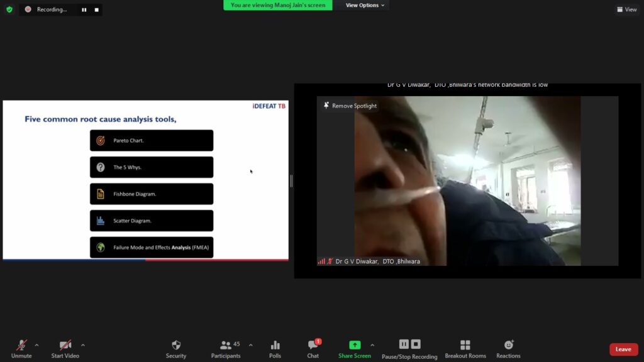Open the View layout menu

point(627,9)
